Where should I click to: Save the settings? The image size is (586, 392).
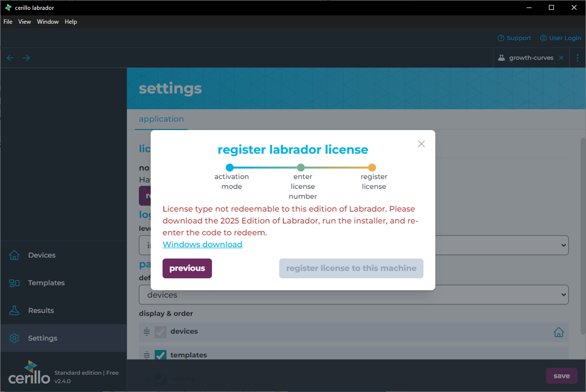(561, 376)
